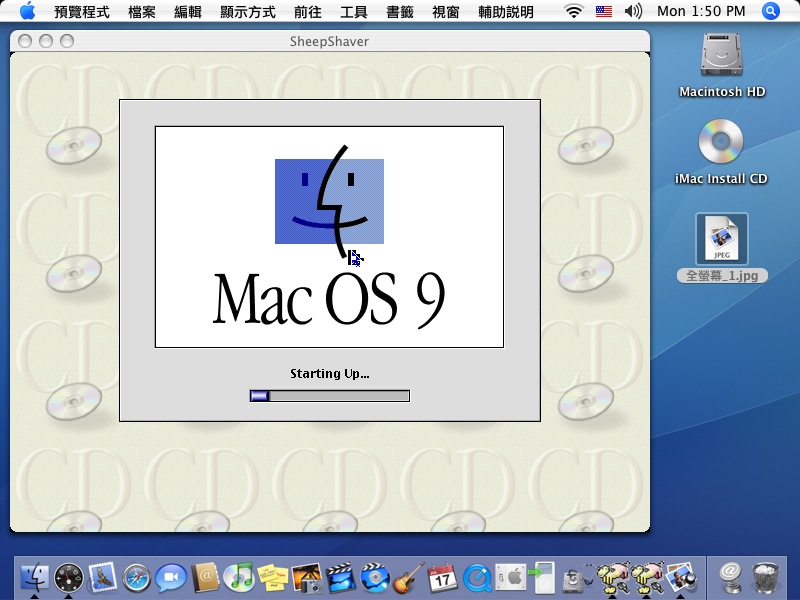Launch iPhoto from the Dock
The image size is (800, 600).
tap(307, 577)
